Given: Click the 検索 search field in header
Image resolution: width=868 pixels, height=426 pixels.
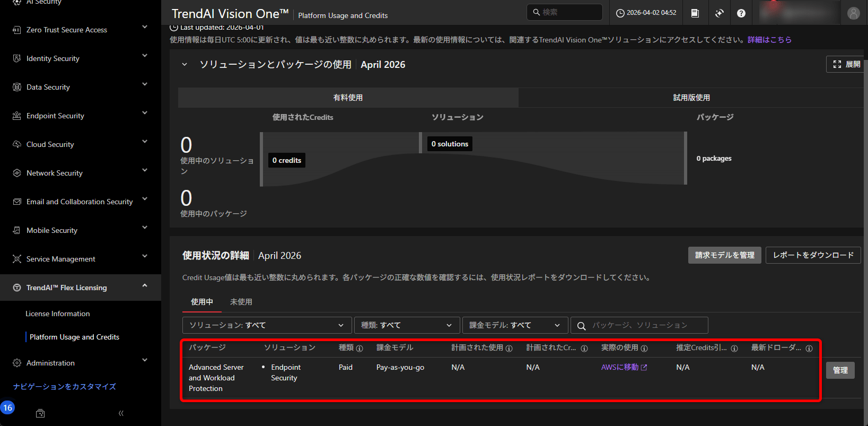Looking at the screenshot, I should click(x=564, y=12).
